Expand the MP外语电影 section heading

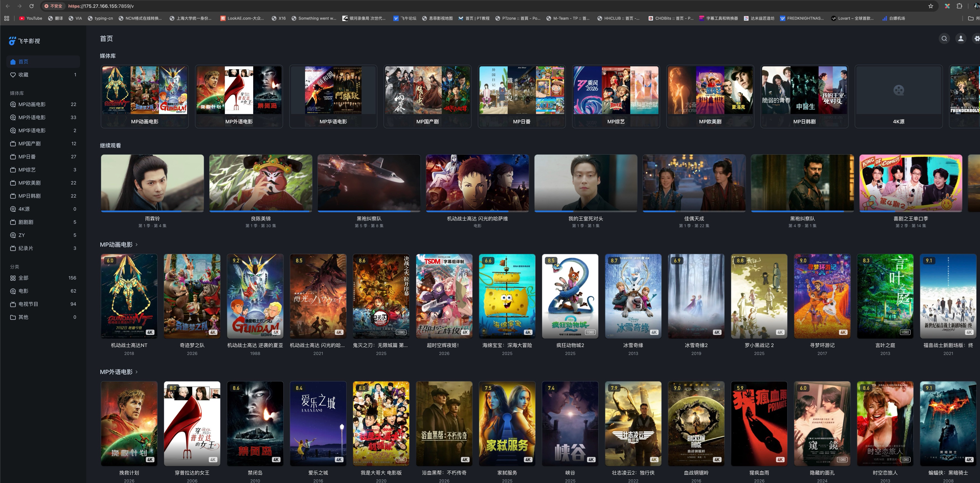[x=119, y=372]
